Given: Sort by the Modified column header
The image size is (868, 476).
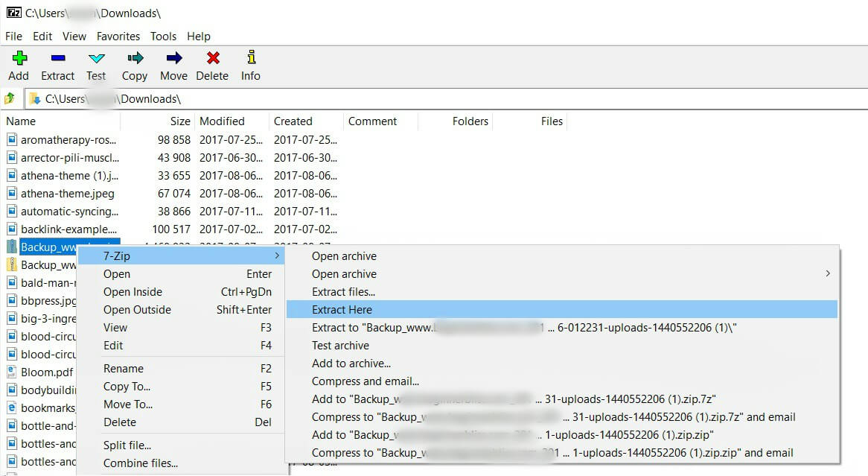Looking at the screenshot, I should (232, 121).
